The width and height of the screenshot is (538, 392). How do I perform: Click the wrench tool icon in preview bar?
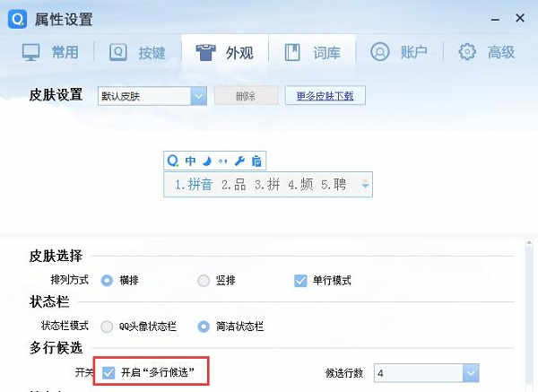(239, 161)
